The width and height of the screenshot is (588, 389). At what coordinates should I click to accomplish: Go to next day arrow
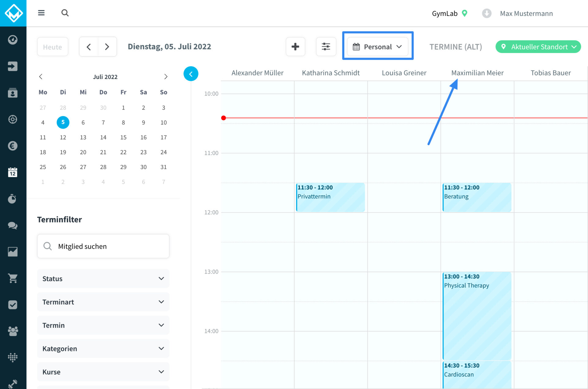(x=107, y=47)
